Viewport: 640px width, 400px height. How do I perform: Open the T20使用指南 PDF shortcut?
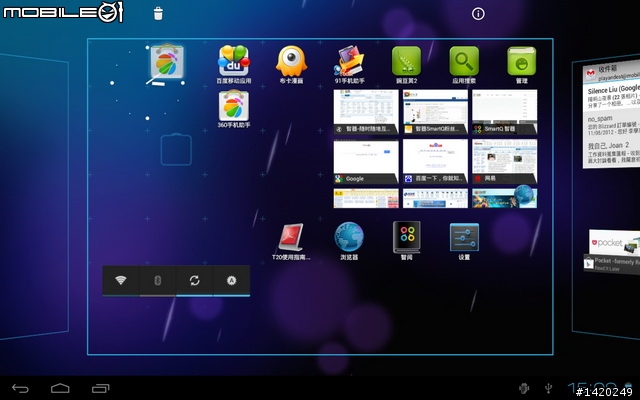point(291,241)
